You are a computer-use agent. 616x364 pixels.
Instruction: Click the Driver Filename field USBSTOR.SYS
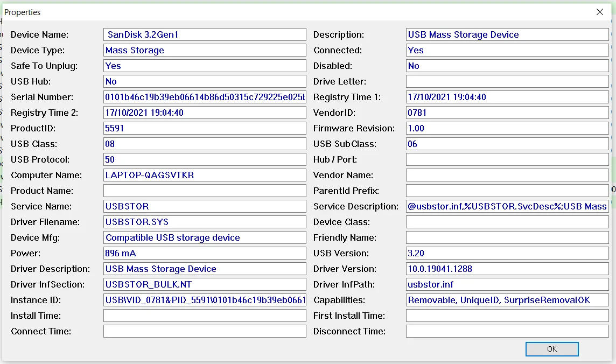coord(205,222)
